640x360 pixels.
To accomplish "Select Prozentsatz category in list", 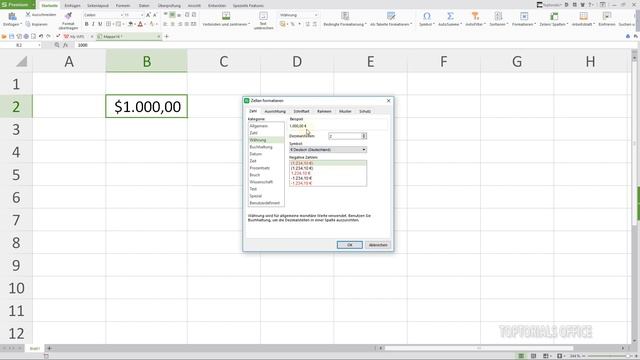I will [266, 168].
